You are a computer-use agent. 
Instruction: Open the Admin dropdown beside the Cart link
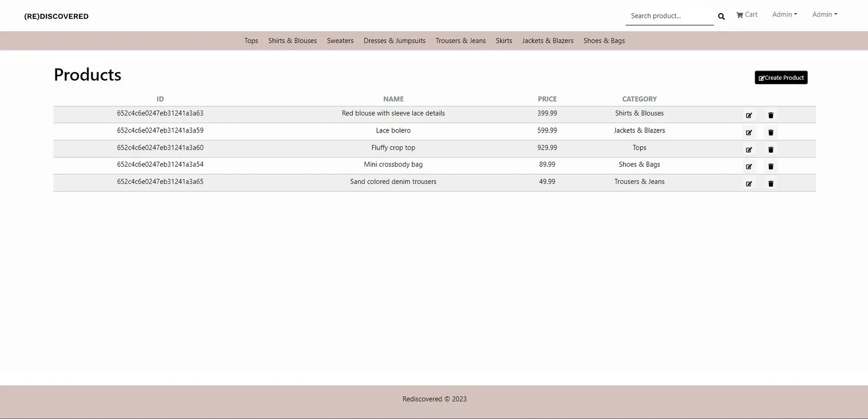(784, 15)
